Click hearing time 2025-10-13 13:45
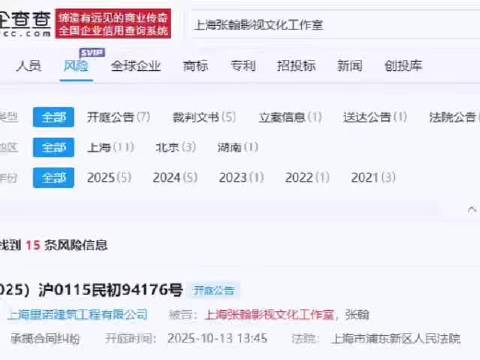This screenshot has height=360, width=480. pos(217,338)
